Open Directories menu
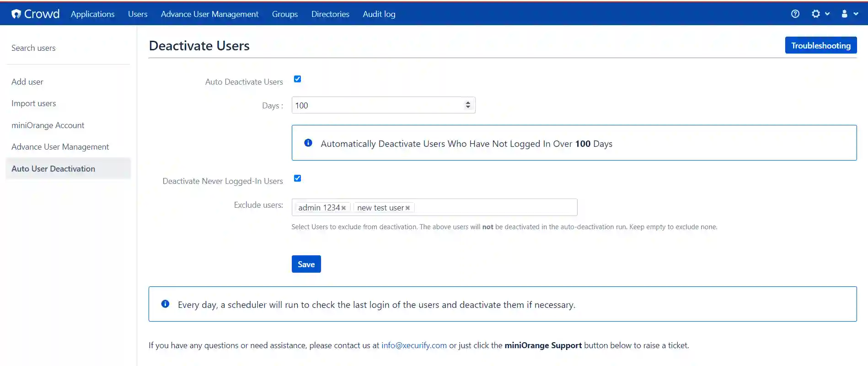The image size is (868, 366). (x=330, y=14)
